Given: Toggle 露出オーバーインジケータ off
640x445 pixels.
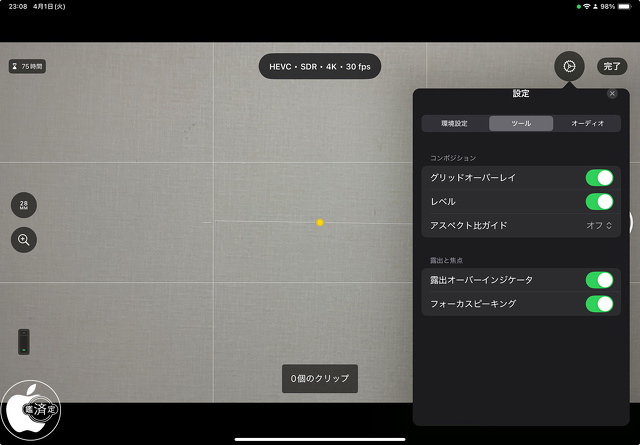Looking at the screenshot, I should click(x=599, y=280).
